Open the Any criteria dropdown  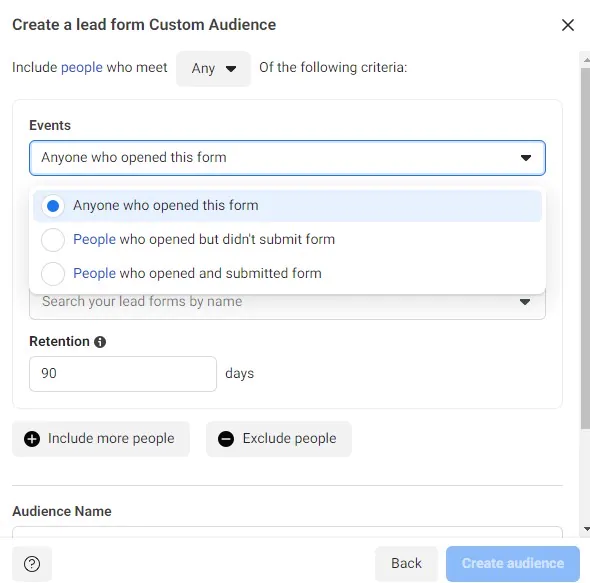coord(213,68)
